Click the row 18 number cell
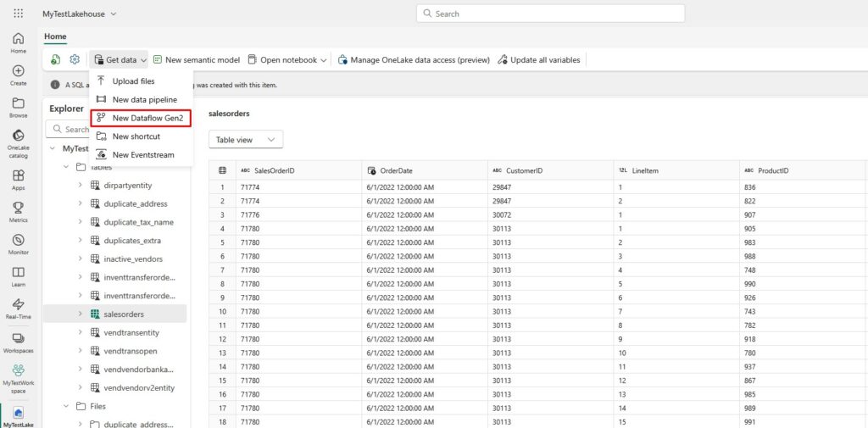The height and width of the screenshot is (428, 868). [222, 422]
